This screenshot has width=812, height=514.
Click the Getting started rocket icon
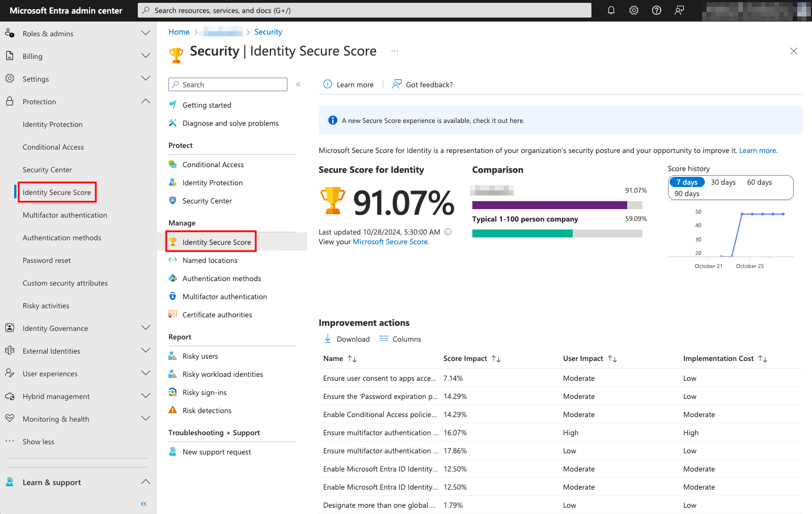pos(173,105)
